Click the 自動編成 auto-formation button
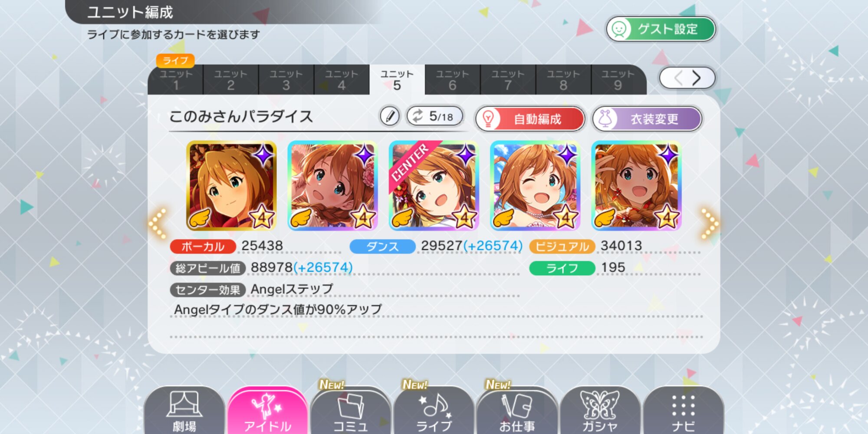This screenshot has height=434, width=868. [x=530, y=118]
